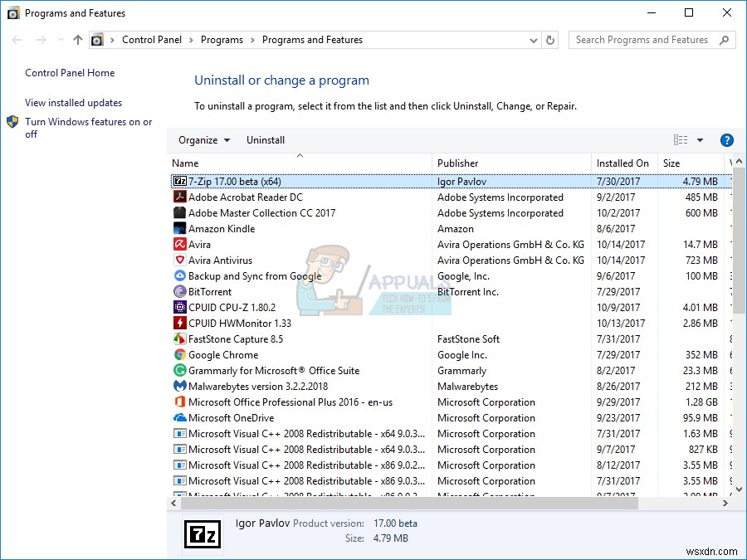Expand the chevron before Control Panel breadcrumb
This screenshot has width=747, height=560.
tap(112, 40)
